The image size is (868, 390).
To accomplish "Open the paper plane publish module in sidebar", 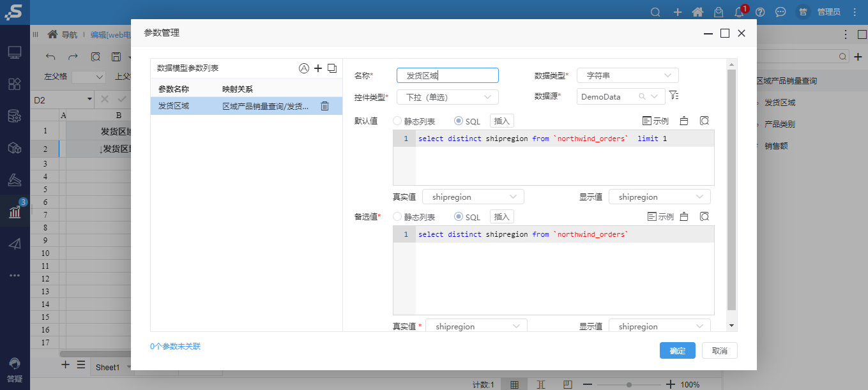I will (x=15, y=244).
